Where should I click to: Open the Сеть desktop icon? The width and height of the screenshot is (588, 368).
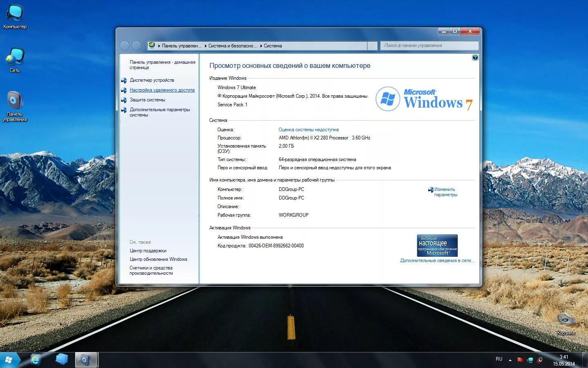pyautogui.click(x=15, y=61)
